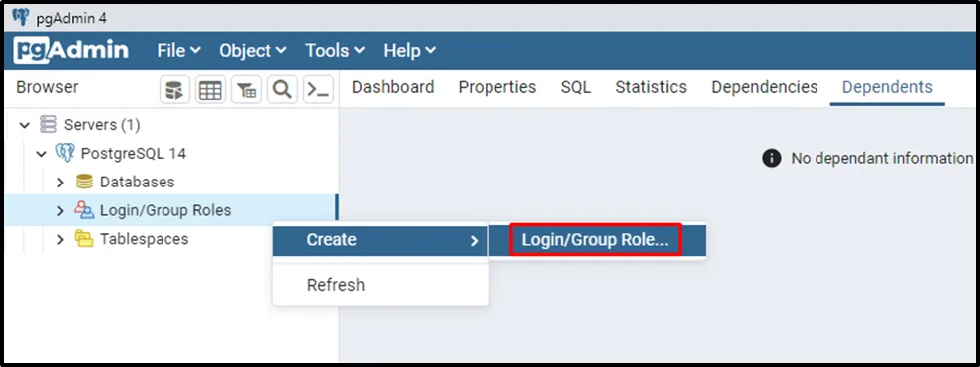Open the Query Tool icon in Browser toolbar
Viewport: 980px width, 367px height.
coord(175,90)
